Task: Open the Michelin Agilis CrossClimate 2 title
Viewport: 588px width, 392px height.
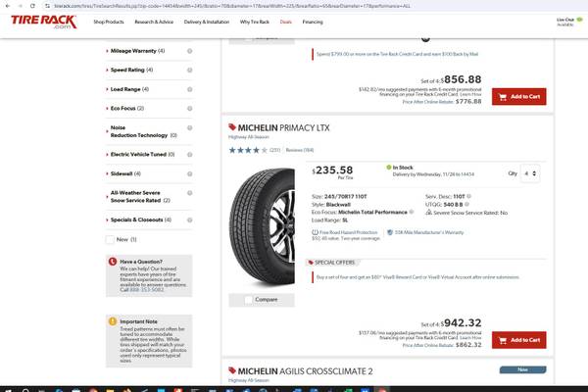Action: point(304,371)
